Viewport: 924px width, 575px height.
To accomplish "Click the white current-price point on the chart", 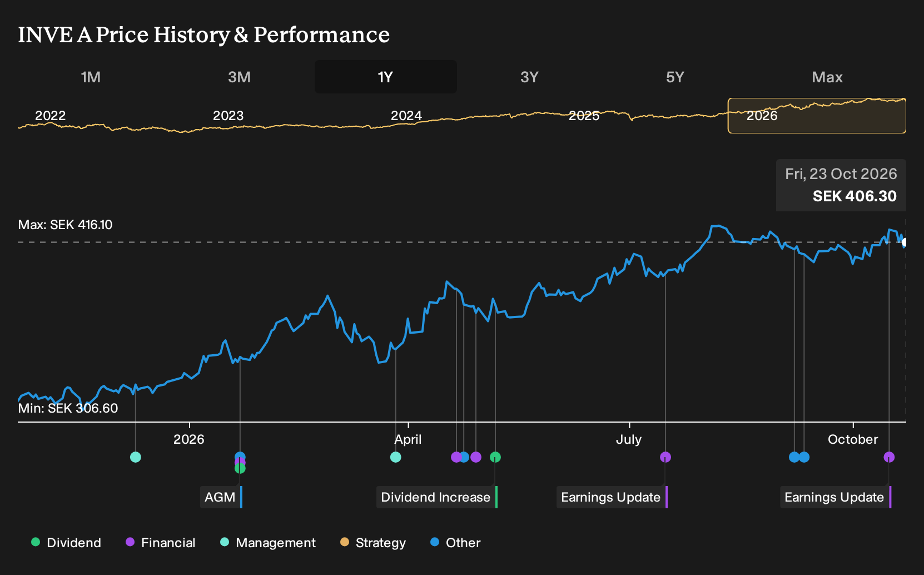I will pyautogui.click(x=905, y=242).
